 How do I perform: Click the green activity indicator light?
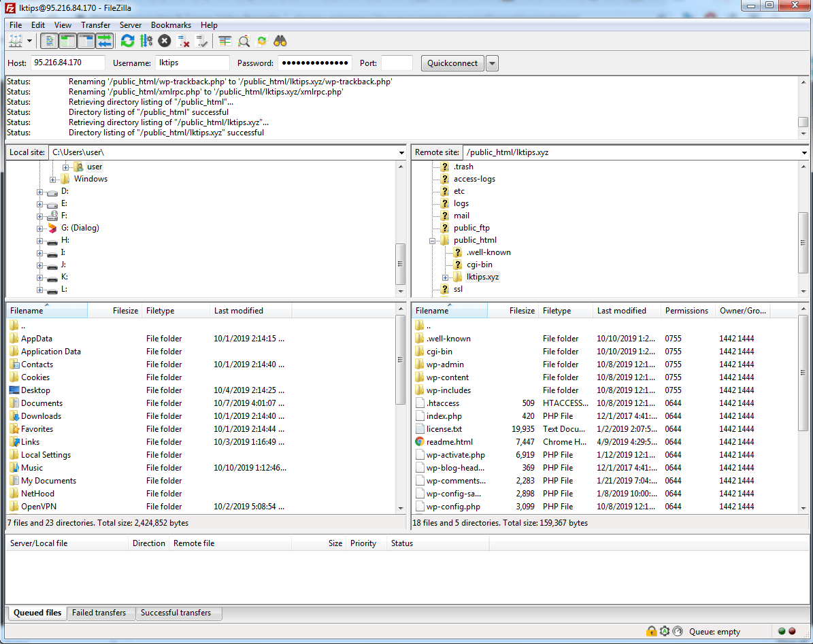782,631
